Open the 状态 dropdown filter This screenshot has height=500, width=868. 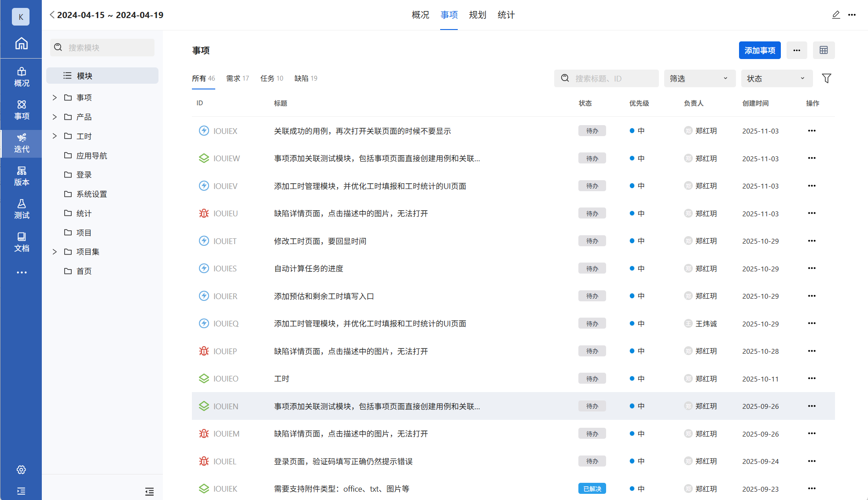pyautogui.click(x=776, y=78)
